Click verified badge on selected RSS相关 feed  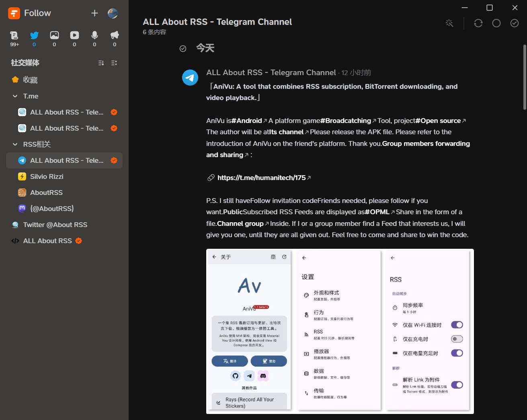pos(114,160)
